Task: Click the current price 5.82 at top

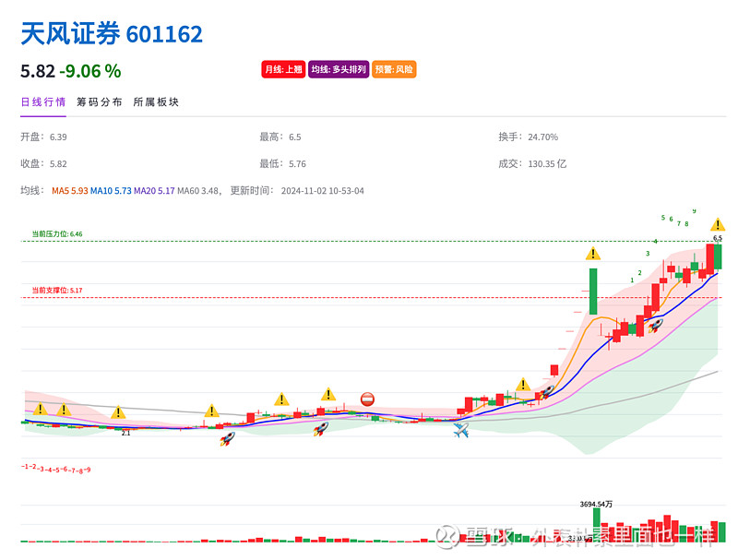Action: (38, 72)
